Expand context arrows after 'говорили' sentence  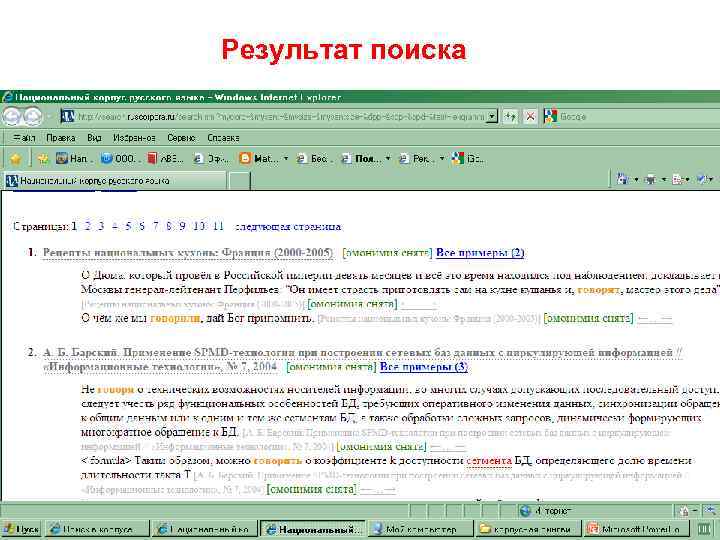point(655,318)
